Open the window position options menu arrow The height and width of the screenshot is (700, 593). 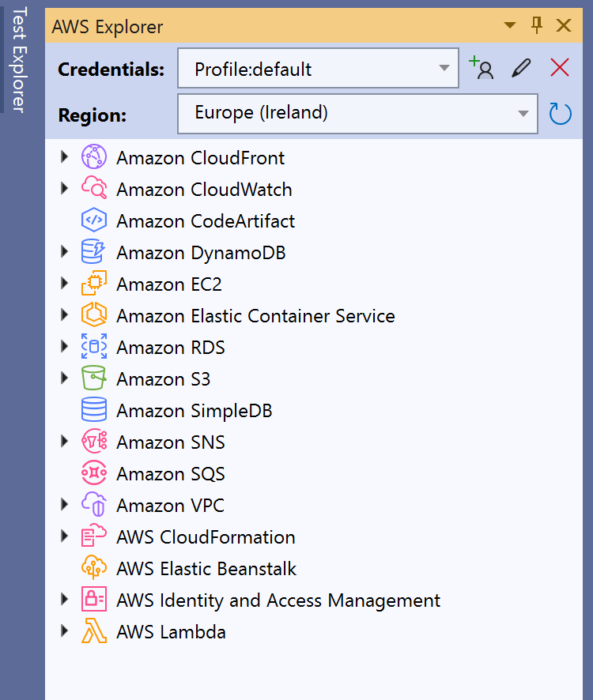click(511, 25)
